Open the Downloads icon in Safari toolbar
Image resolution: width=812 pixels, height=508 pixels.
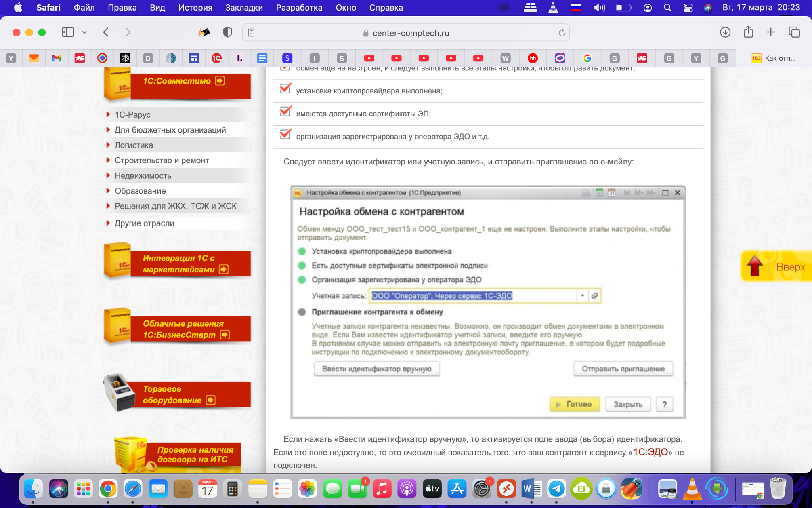coord(725,32)
